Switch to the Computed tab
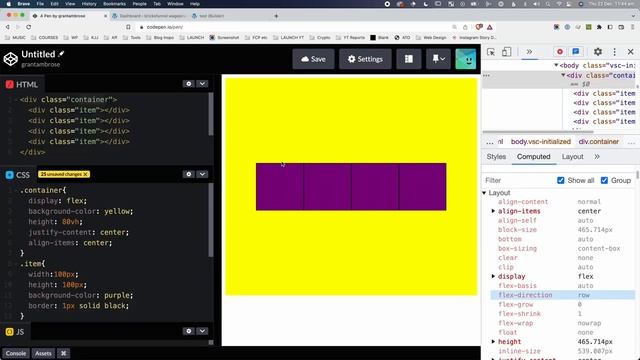 [533, 157]
